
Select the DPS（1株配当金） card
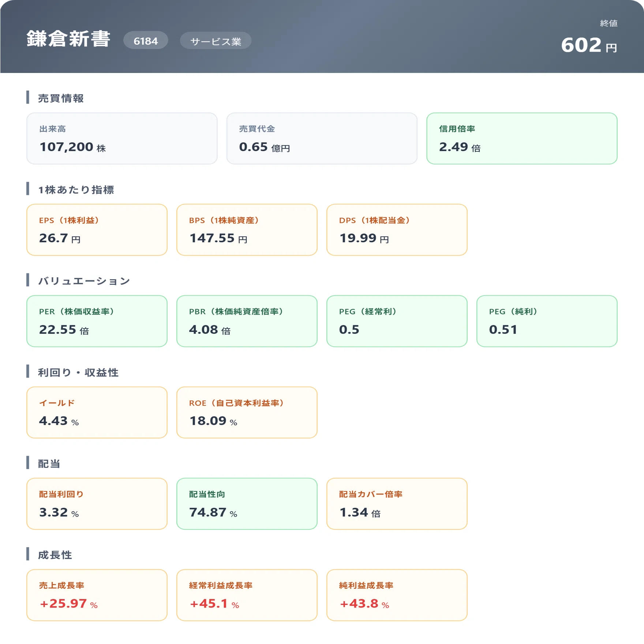(397, 230)
